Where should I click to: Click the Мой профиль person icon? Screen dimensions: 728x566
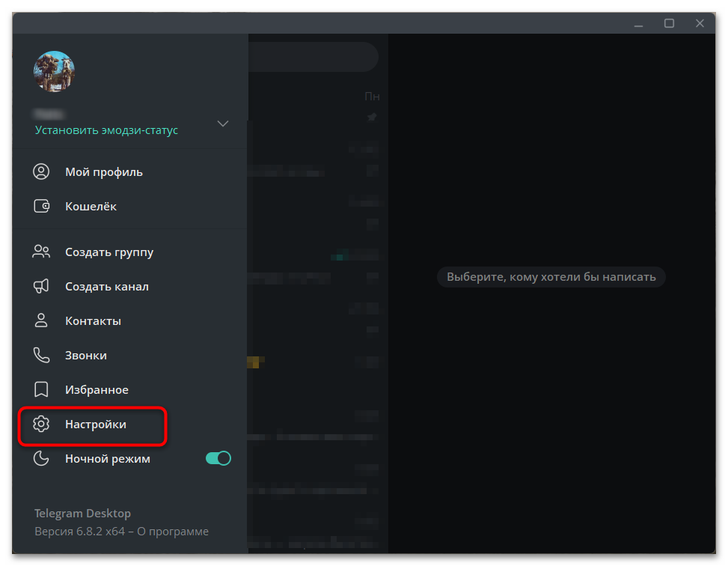41,171
